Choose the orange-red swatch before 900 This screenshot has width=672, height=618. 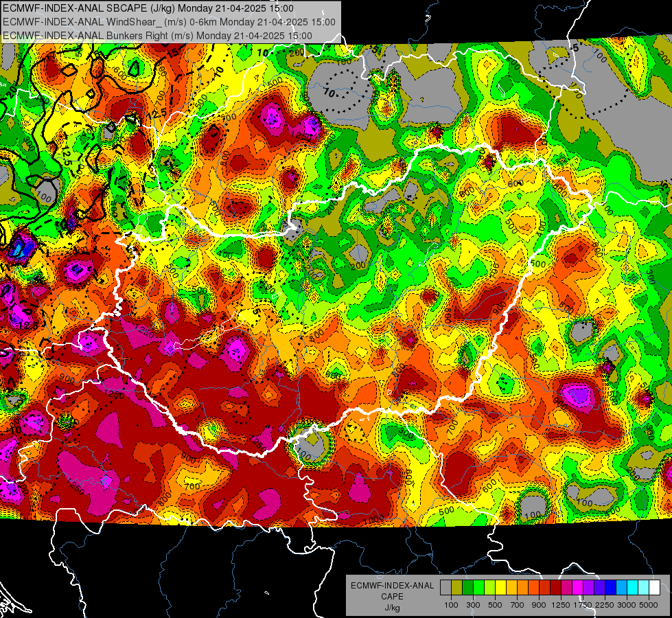click(x=533, y=587)
